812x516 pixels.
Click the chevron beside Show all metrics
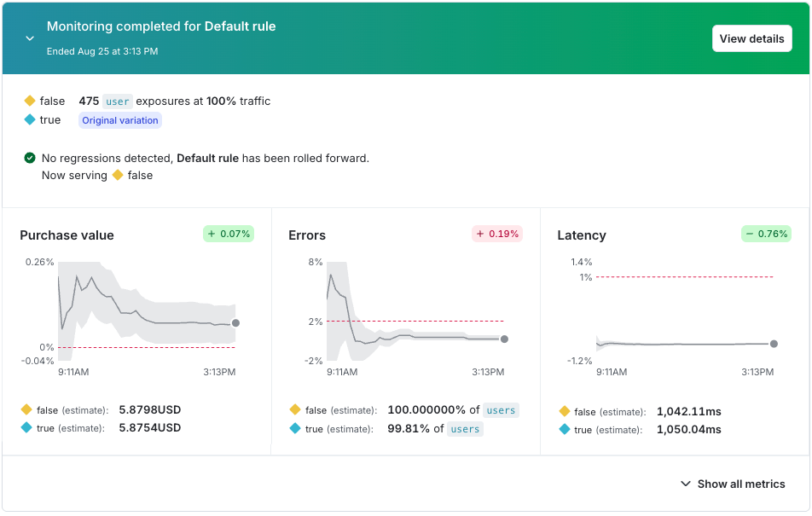pyautogui.click(x=685, y=484)
